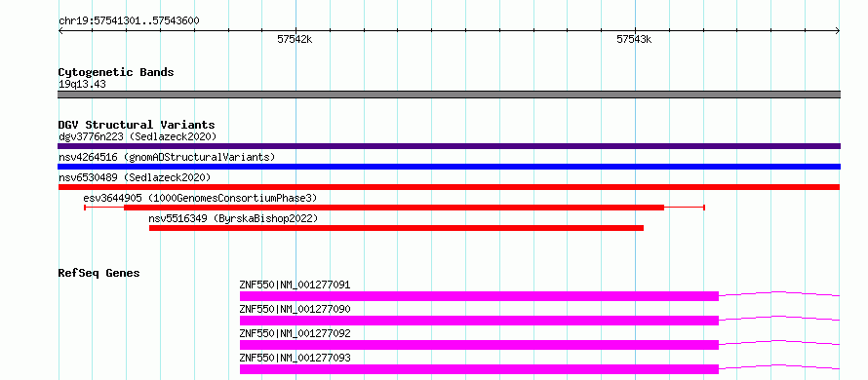Select the red esv3644905 variant bar

(x=394, y=208)
